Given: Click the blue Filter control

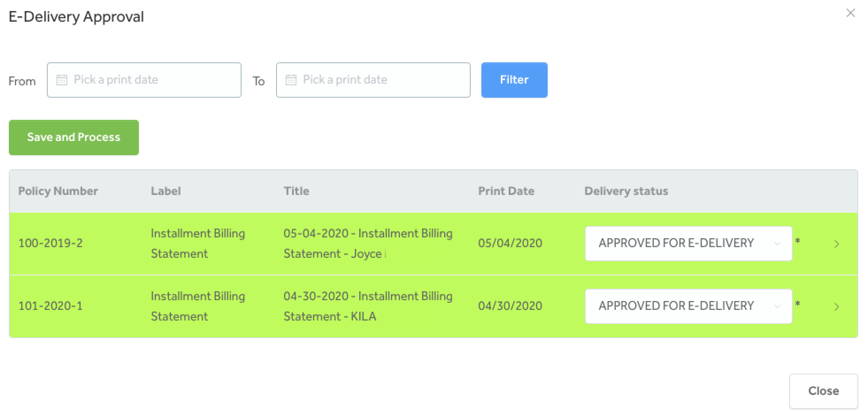Looking at the screenshot, I should click(514, 80).
